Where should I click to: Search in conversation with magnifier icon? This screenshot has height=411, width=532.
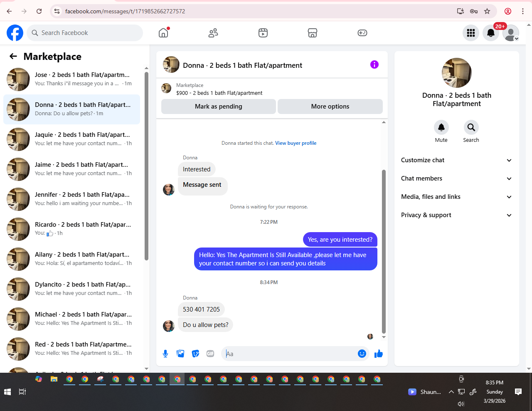pyautogui.click(x=471, y=127)
